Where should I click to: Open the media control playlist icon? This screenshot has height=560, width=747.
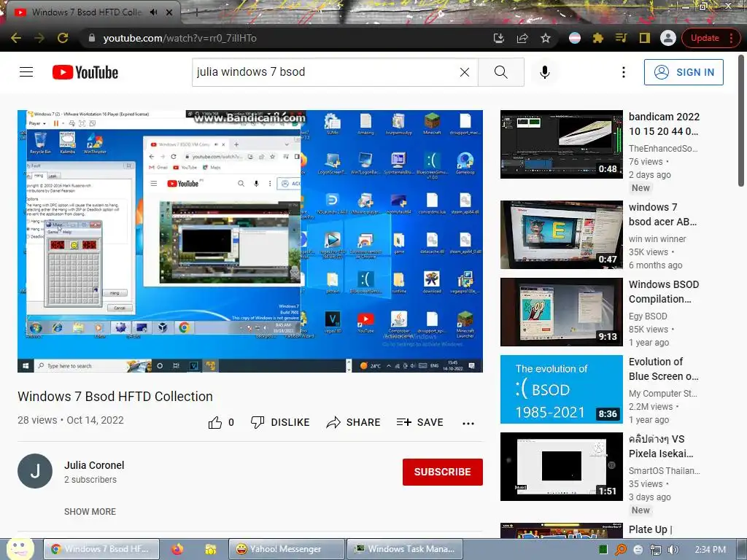(x=622, y=38)
